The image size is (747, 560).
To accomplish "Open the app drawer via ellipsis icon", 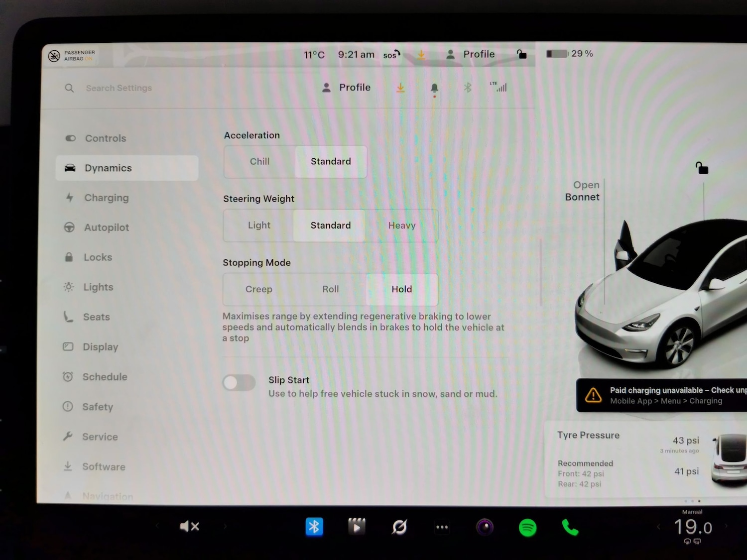I will [x=442, y=526].
